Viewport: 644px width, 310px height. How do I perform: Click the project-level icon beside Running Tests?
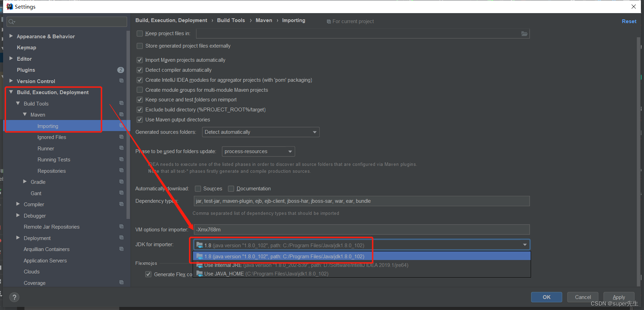121,159
